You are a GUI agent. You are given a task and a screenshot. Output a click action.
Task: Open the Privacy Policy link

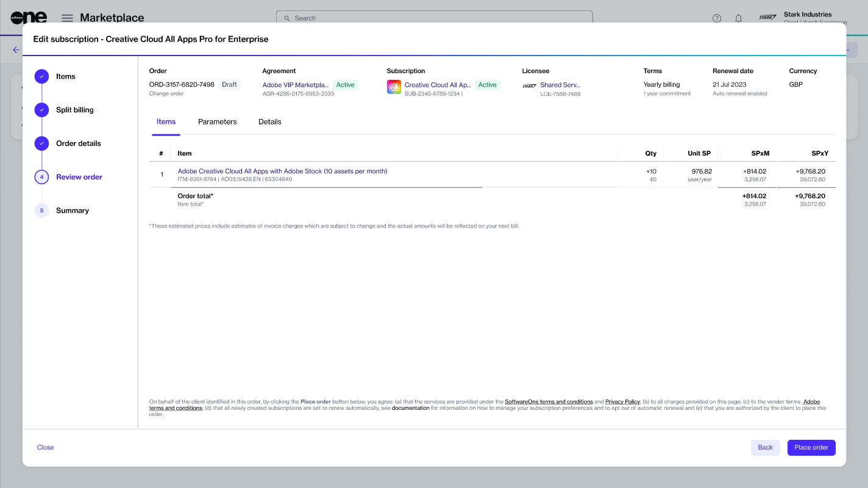click(x=622, y=402)
